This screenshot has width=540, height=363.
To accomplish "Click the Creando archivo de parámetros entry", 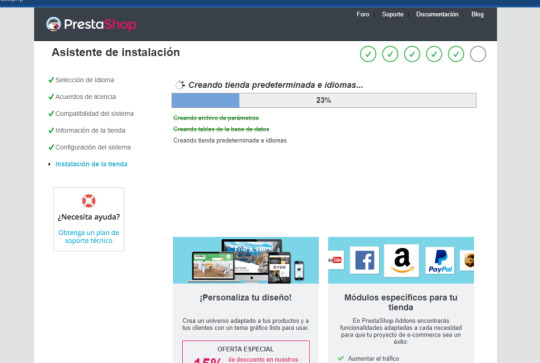I will pyautogui.click(x=216, y=118).
